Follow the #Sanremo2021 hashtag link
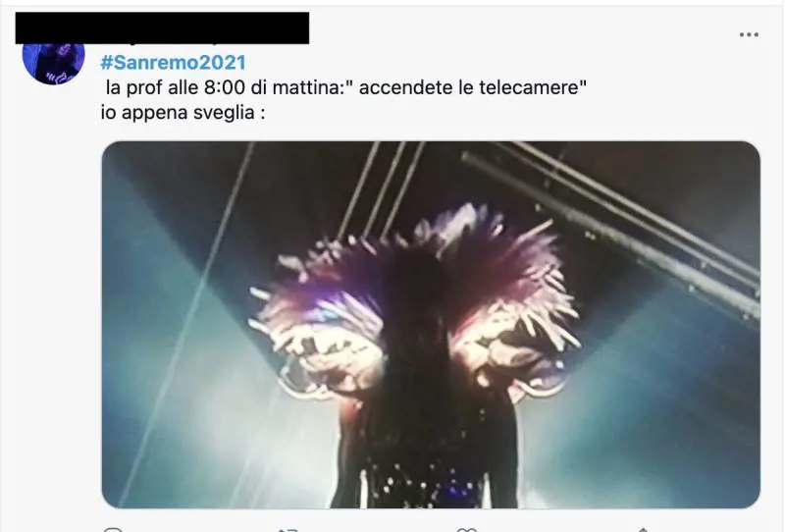 click(174, 63)
